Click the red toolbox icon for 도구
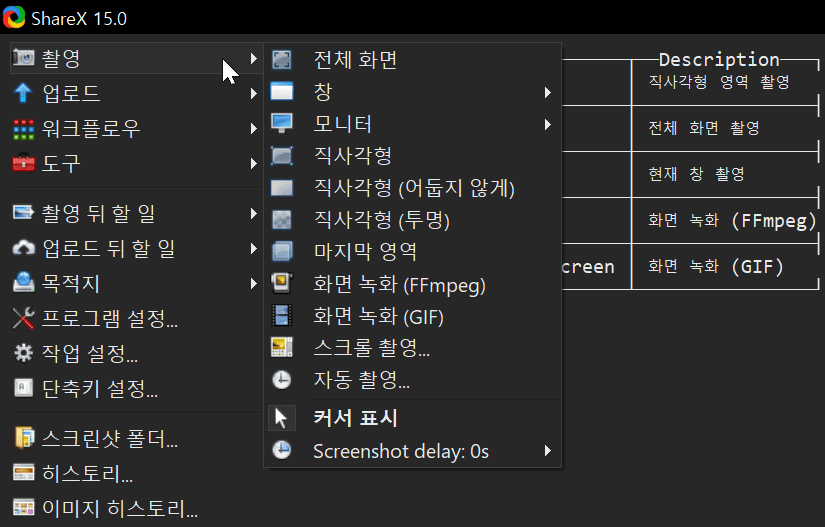Image resolution: width=825 pixels, height=527 pixels. coord(23,163)
